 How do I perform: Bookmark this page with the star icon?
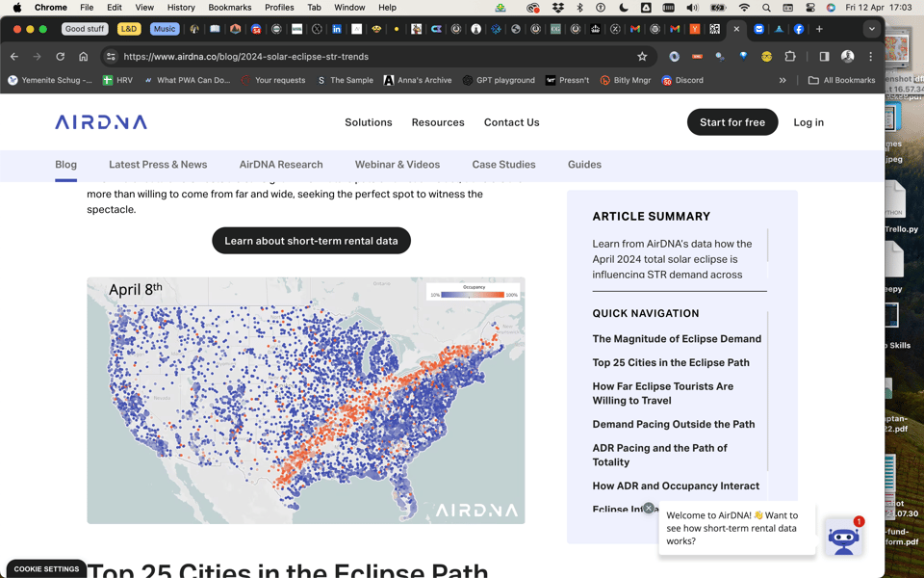click(642, 57)
